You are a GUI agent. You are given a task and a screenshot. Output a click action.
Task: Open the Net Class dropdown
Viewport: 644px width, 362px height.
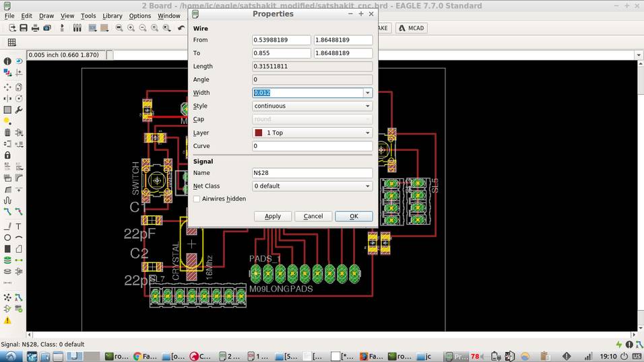click(312, 186)
